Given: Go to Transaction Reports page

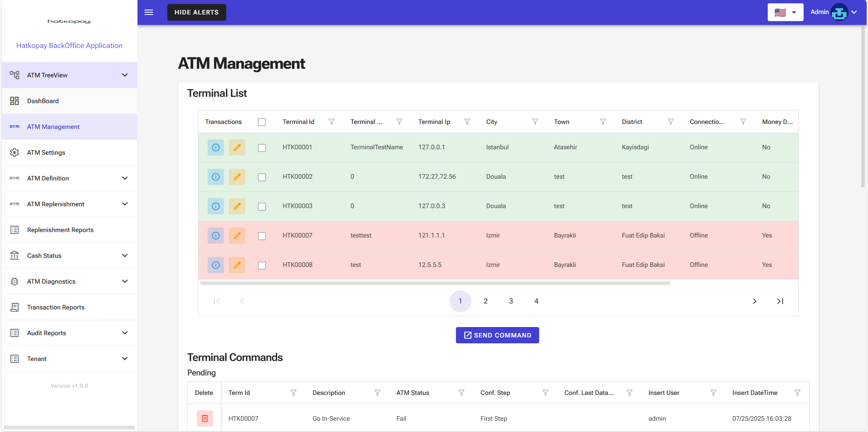Looking at the screenshot, I should coord(56,307).
